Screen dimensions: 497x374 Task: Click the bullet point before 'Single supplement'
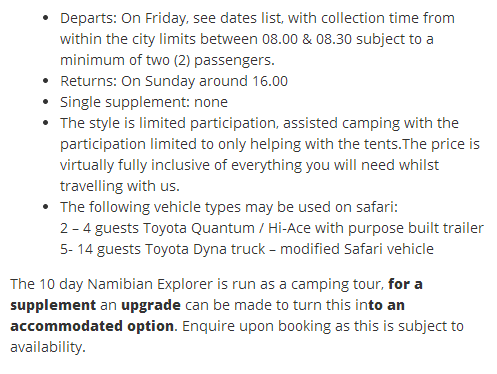[46, 102]
